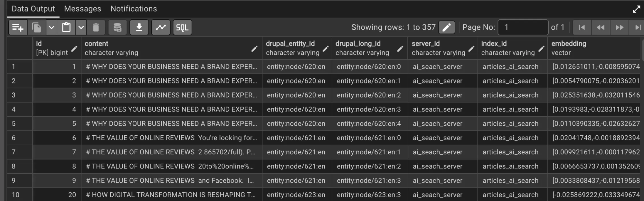
Task: Open the Notifications tab
Action: pos(133,9)
